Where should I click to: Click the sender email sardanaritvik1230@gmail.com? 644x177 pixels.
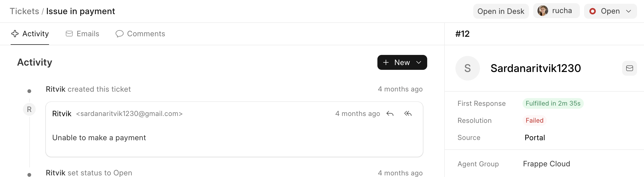[129, 114]
